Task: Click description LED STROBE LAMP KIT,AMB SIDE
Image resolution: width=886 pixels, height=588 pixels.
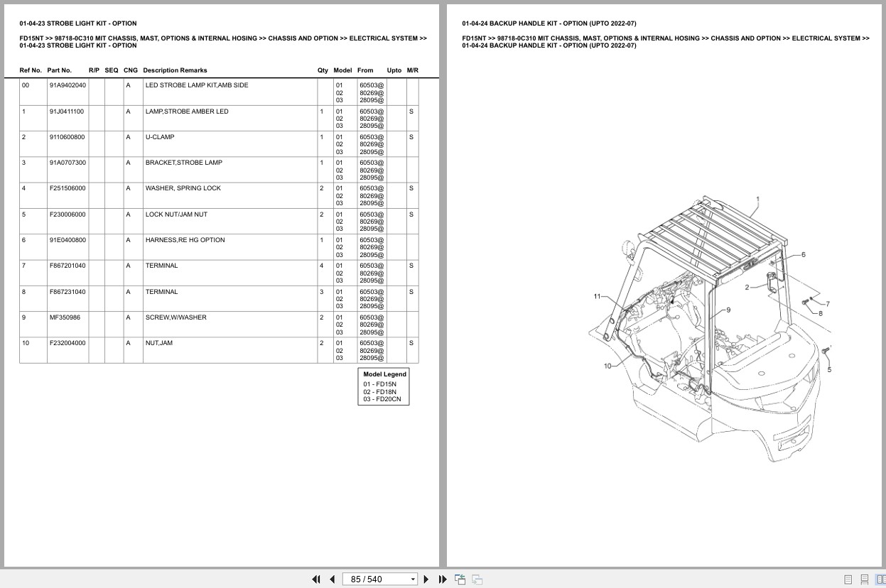Action: [197, 85]
